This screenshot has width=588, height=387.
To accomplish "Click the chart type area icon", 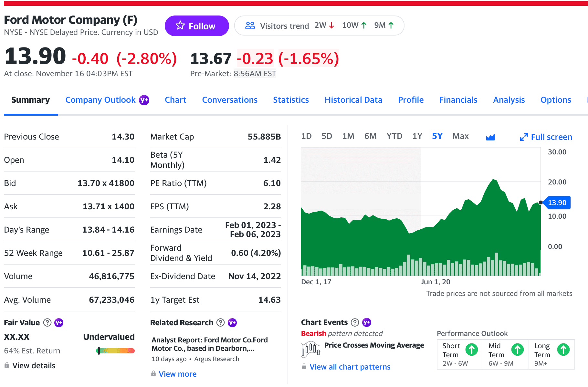I will point(490,137).
